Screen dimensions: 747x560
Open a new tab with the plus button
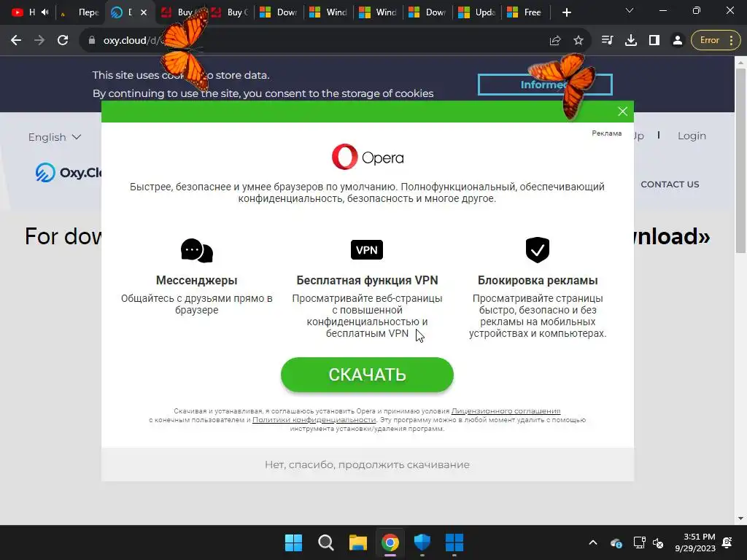click(566, 12)
